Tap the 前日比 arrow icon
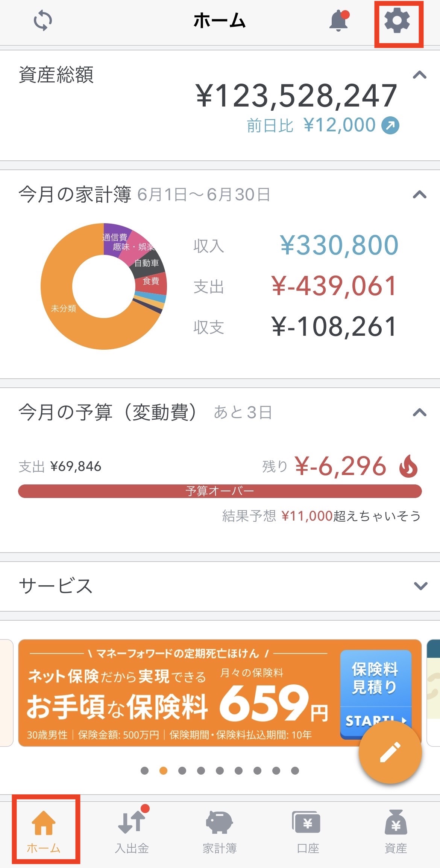The height and width of the screenshot is (868, 440). click(x=390, y=125)
